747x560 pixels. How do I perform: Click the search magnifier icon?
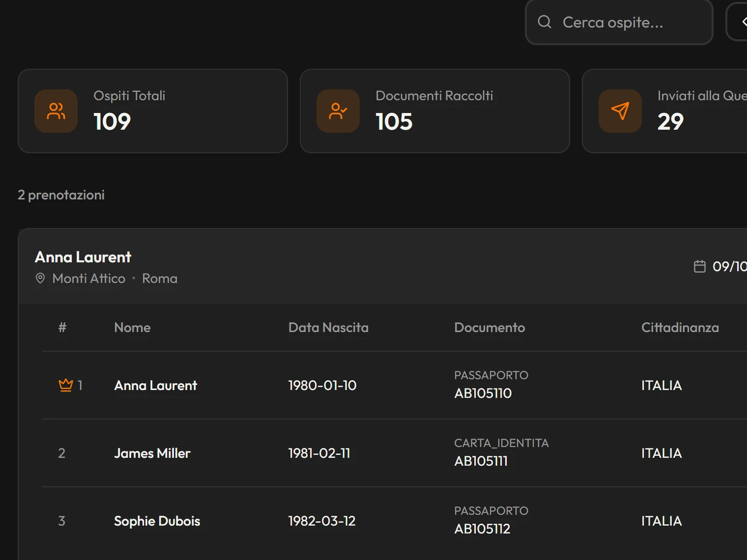(x=544, y=22)
